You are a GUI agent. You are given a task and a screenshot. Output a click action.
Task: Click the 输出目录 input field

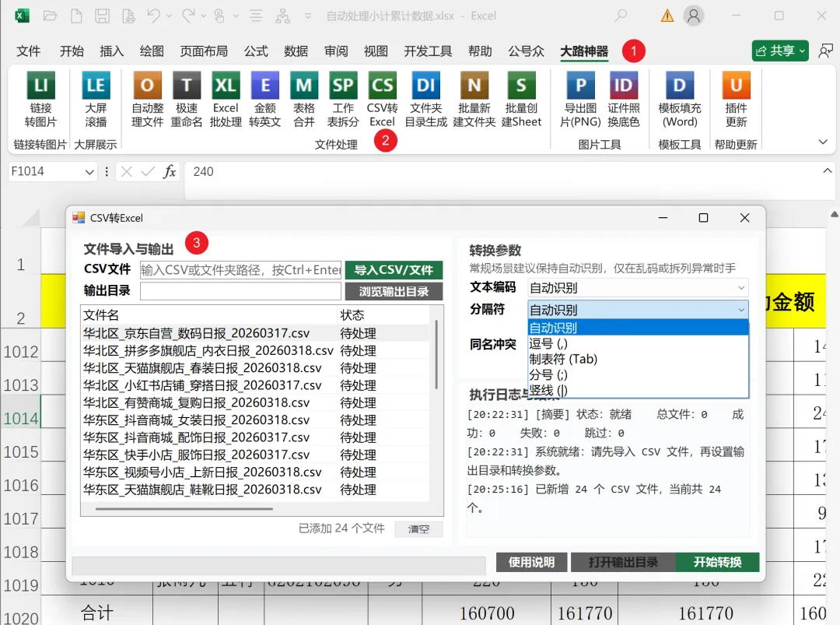point(240,291)
